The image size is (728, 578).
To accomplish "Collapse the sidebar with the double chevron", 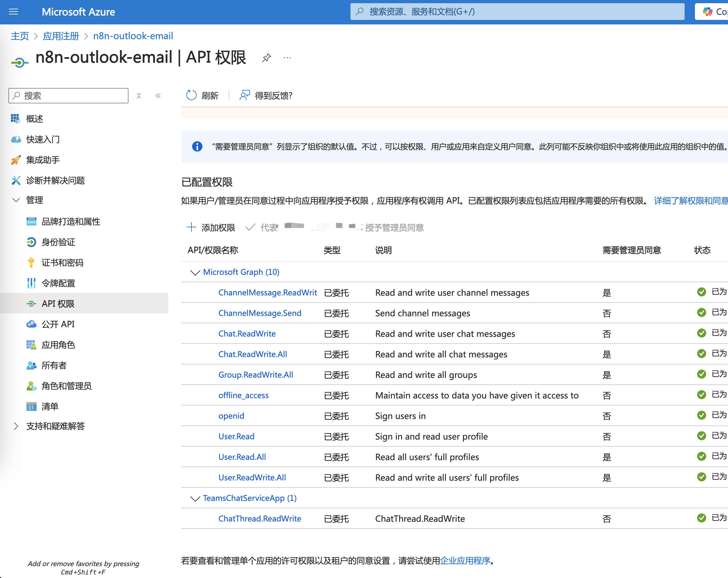I will click(158, 95).
